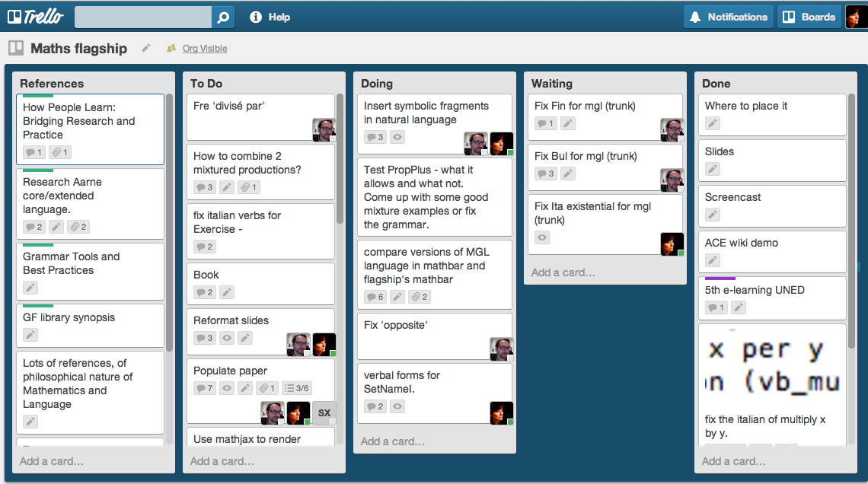Open the Help menu item
The height and width of the screenshot is (484, 868).
tap(270, 17)
